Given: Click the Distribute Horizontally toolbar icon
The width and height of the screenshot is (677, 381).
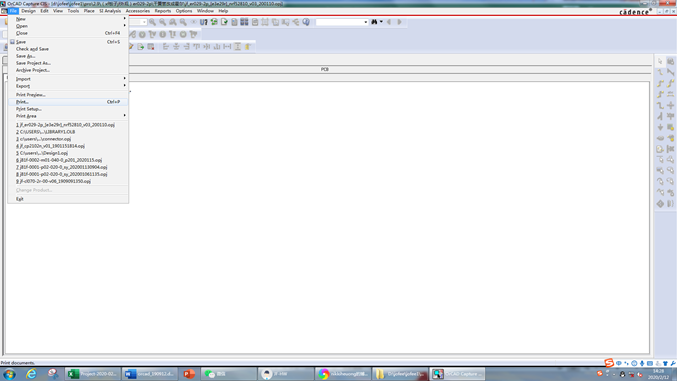Looking at the screenshot, I should point(227,47).
